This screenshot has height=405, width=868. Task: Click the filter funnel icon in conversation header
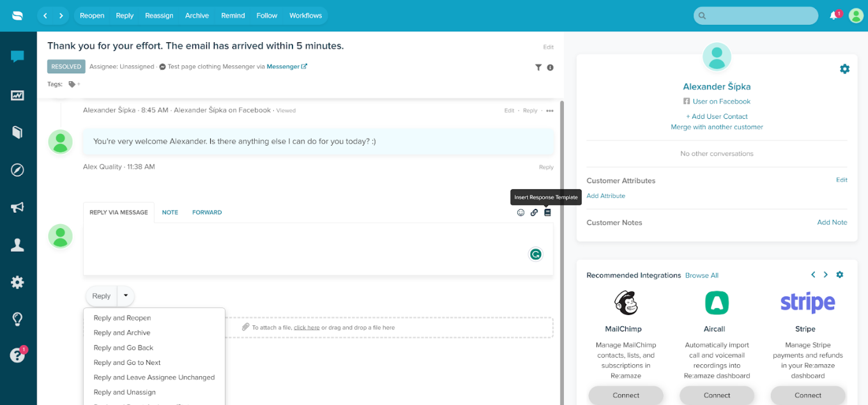(x=538, y=68)
